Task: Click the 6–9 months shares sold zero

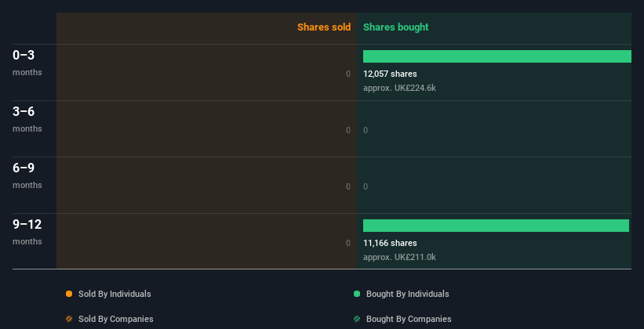Action: pyautogui.click(x=348, y=186)
